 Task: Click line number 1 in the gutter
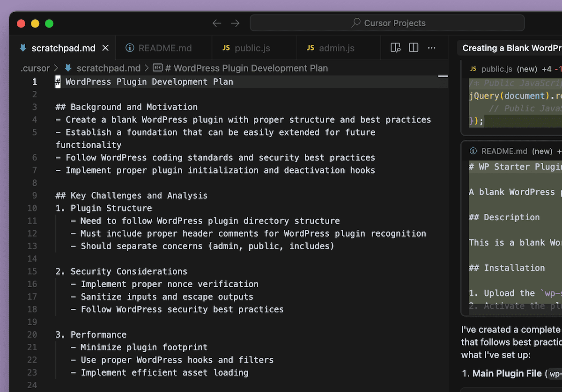click(x=34, y=82)
